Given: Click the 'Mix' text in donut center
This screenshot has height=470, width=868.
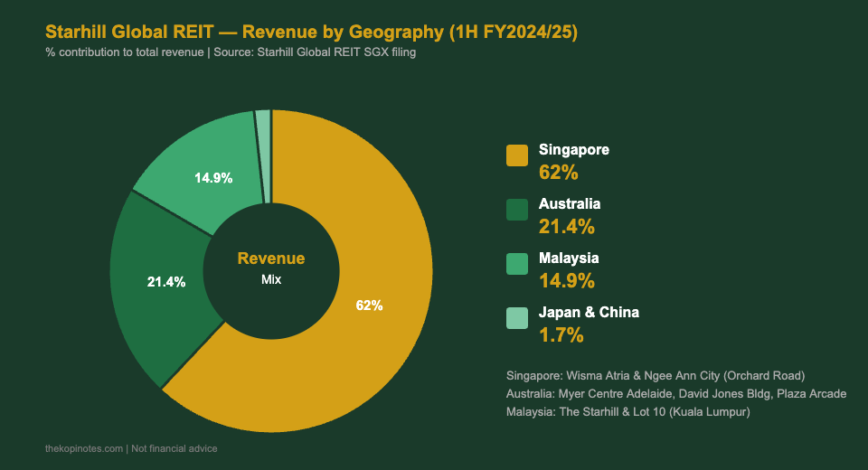Looking at the screenshot, I should tap(271, 279).
